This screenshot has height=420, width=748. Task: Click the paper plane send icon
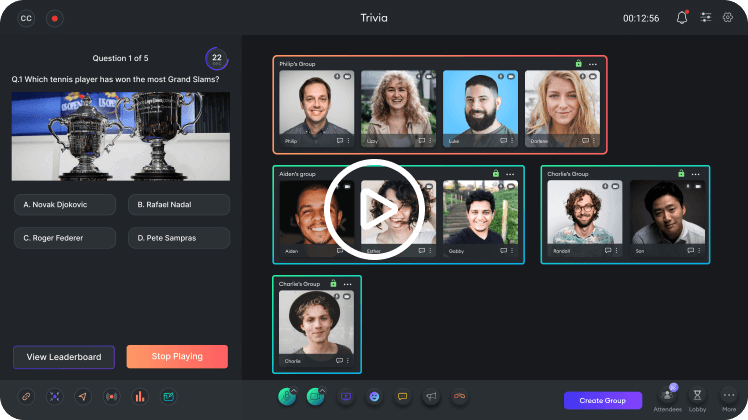point(83,397)
